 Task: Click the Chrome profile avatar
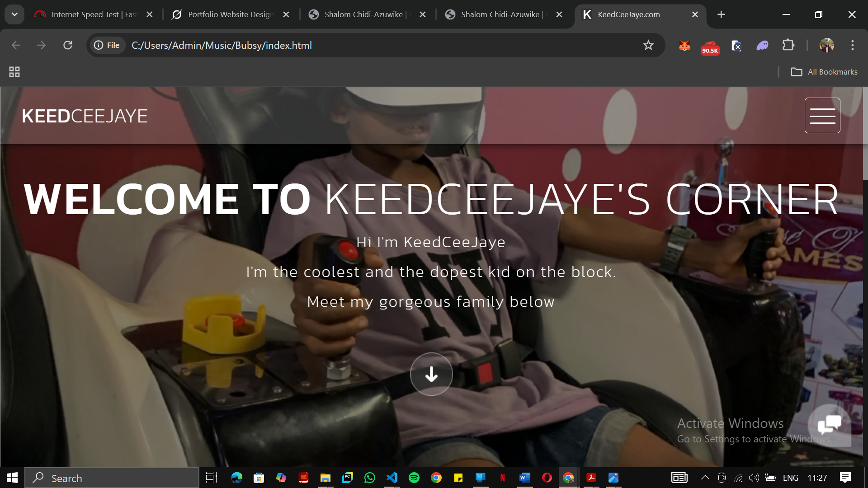[x=826, y=45]
